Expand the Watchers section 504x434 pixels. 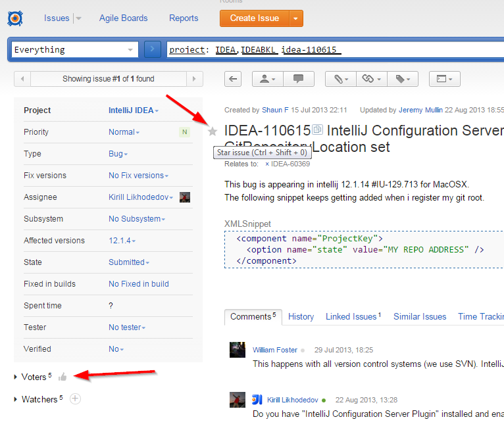click(x=15, y=399)
